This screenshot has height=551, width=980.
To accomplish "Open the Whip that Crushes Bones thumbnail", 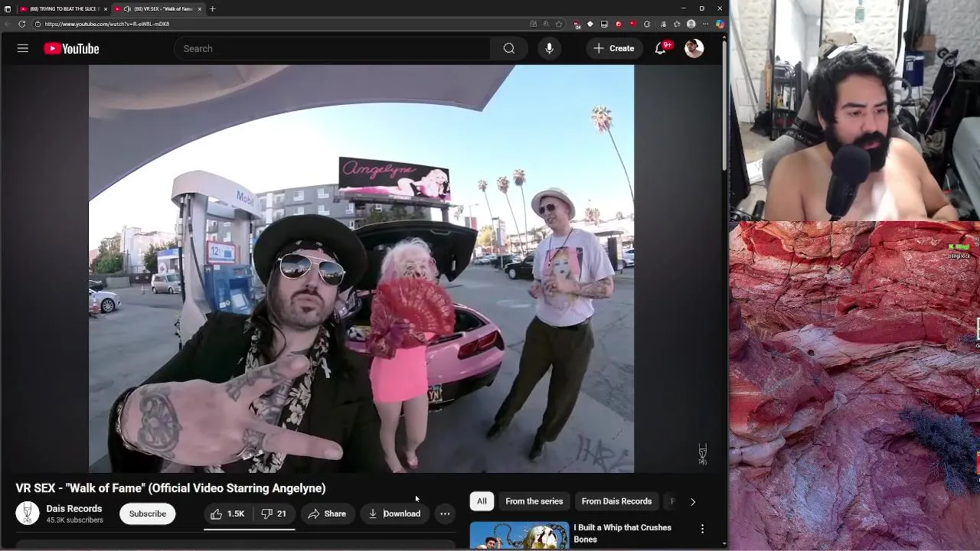I will click(519, 536).
